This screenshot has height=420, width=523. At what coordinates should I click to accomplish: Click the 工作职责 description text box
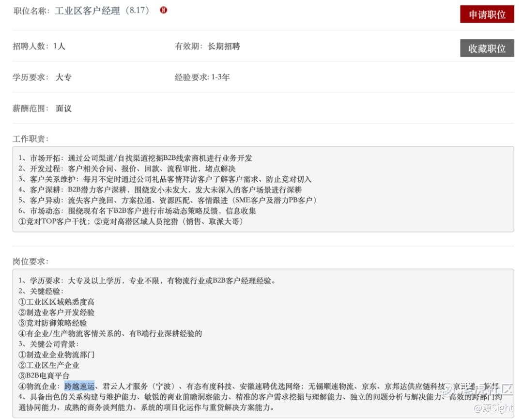click(263, 189)
